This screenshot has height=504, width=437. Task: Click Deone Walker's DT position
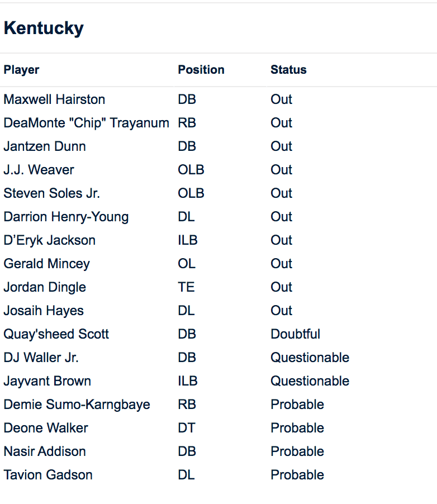187,428
